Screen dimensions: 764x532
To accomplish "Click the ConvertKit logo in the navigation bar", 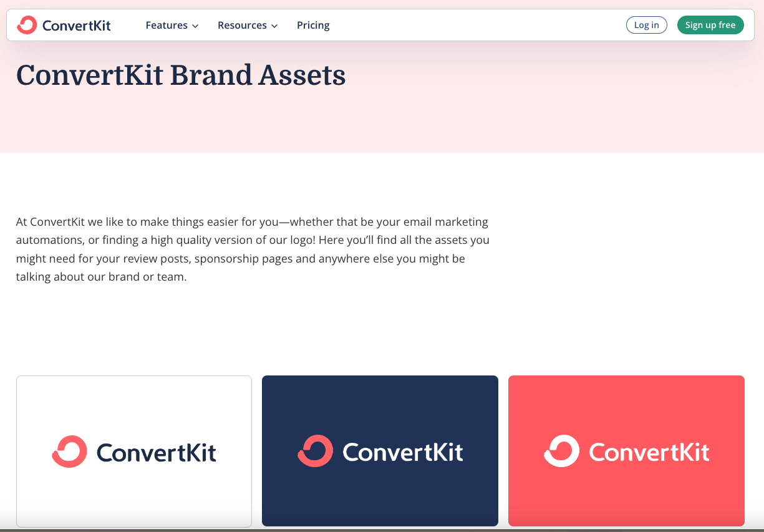I will coord(64,25).
